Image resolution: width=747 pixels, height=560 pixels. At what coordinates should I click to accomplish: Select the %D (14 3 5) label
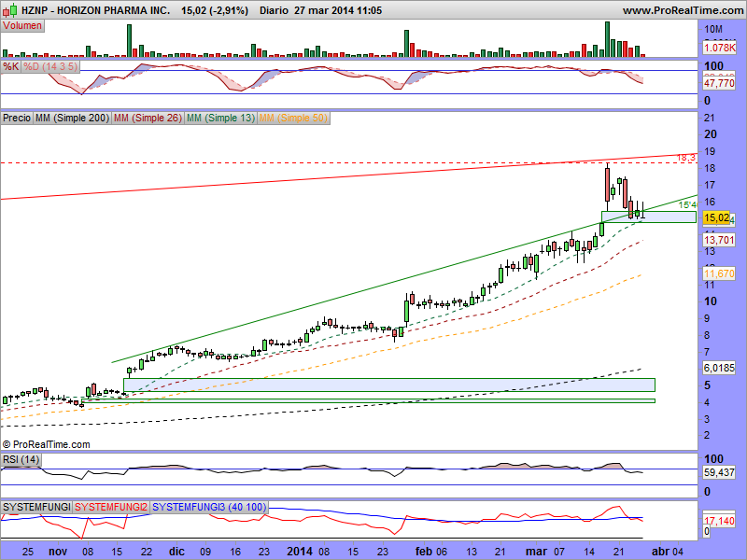tap(50, 66)
